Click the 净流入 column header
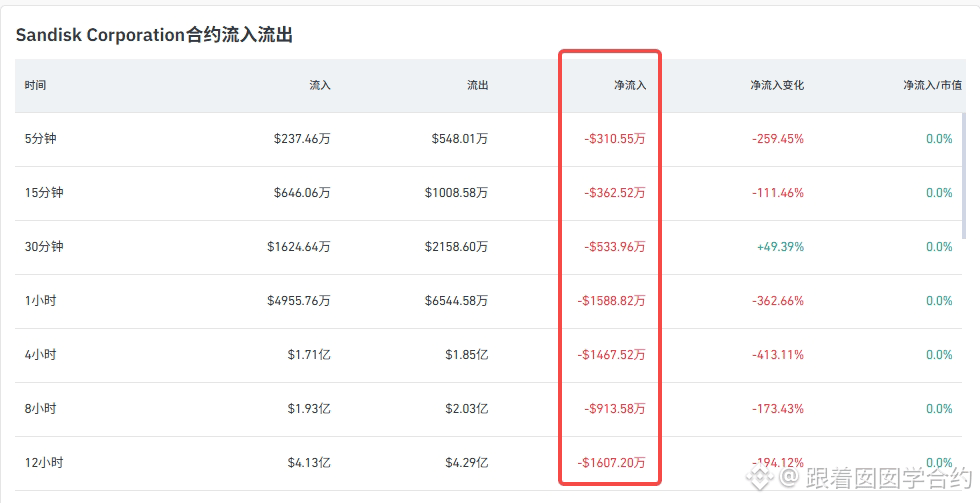980x503 pixels. 630,85
